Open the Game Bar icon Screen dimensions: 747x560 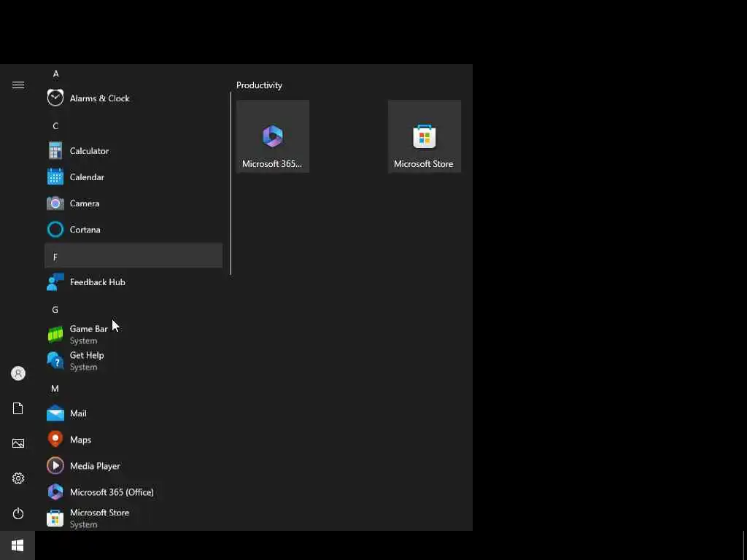[55, 334]
